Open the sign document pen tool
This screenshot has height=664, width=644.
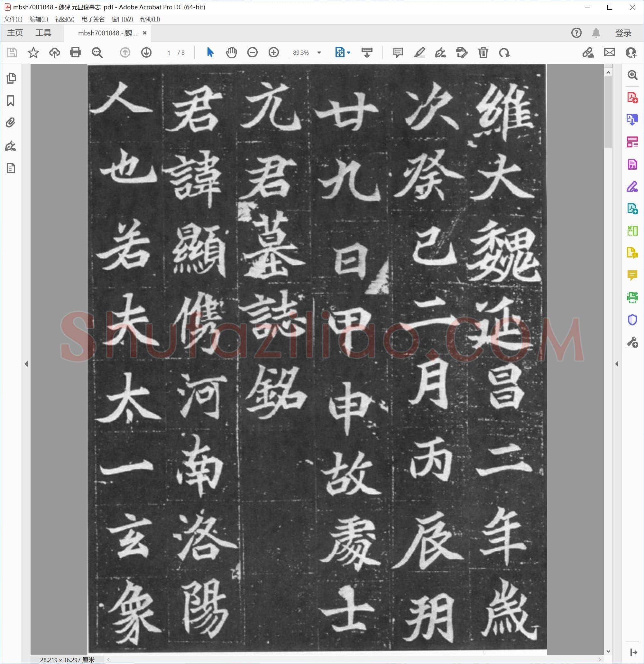(440, 52)
